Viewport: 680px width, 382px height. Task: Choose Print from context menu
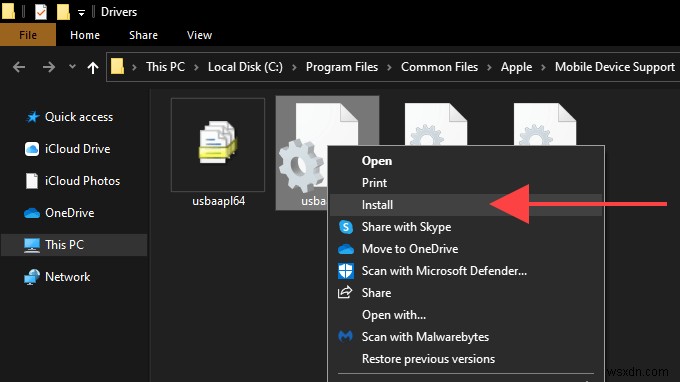[x=466, y=183]
